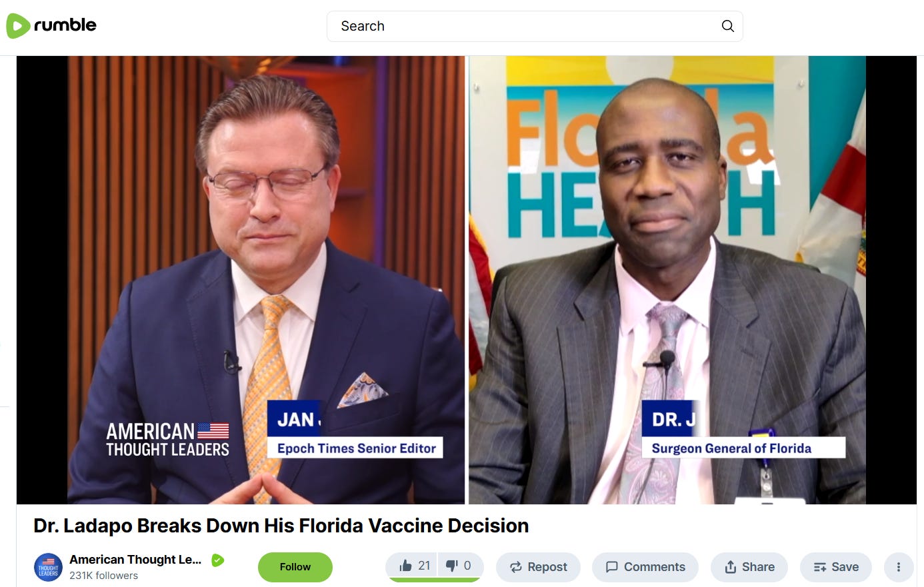Click the search magnifier icon
Image resolution: width=924 pixels, height=587 pixels.
727,26
